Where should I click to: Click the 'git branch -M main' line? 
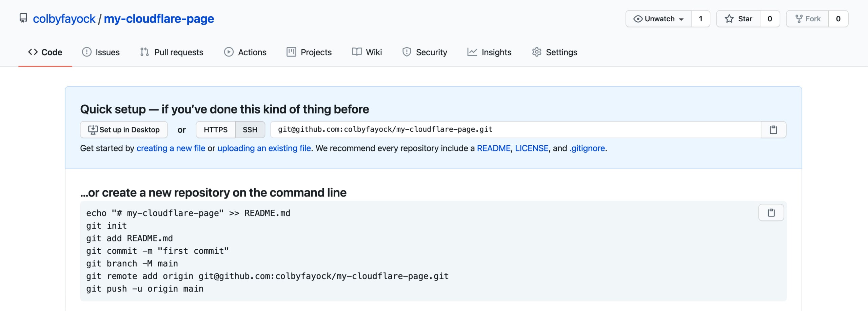(132, 263)
